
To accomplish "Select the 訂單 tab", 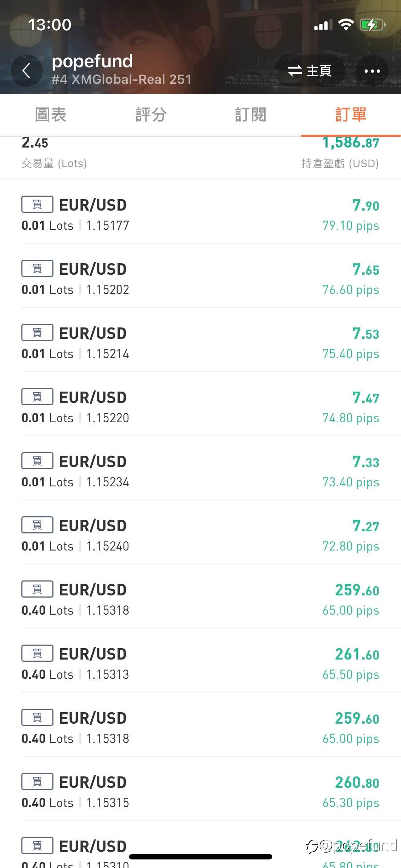I will tap(351, 115).
